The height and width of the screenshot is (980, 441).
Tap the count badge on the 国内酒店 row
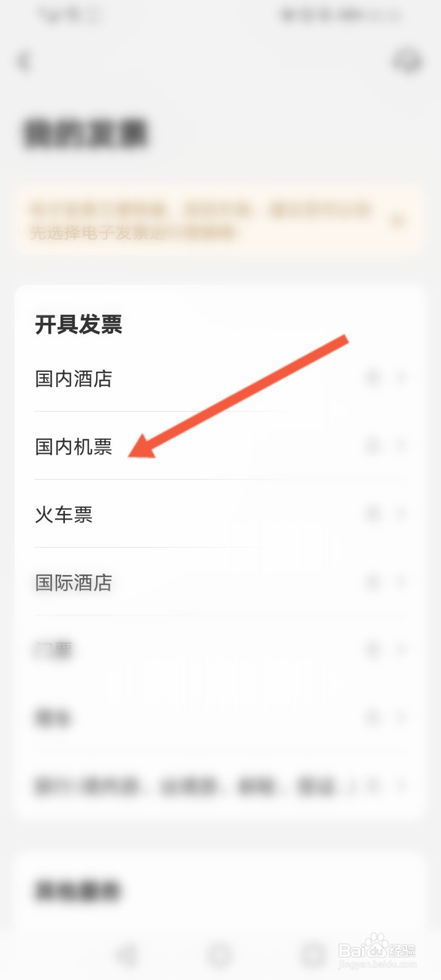[x=374, y=378]
